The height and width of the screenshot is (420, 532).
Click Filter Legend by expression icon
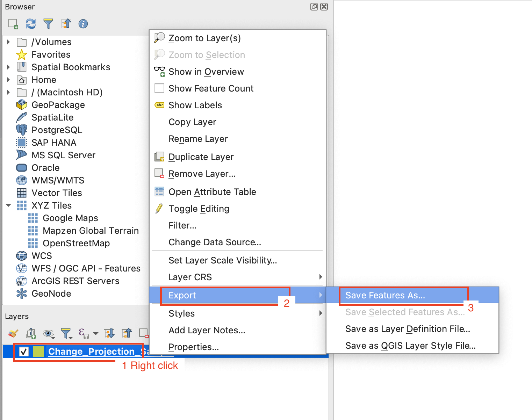click(x=83, y=334)
